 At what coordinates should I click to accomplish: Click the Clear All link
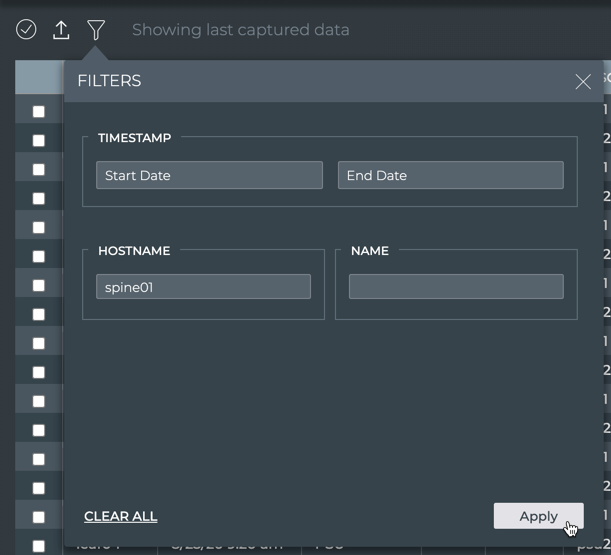[x=120, y=516]
